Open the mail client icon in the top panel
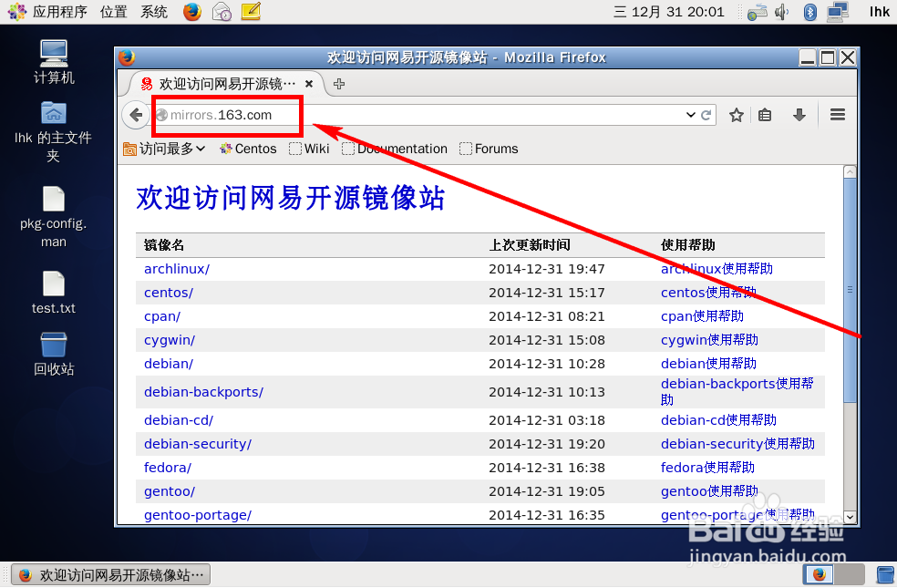The height and width of the screenshot is (588, 897). point(222,12)
